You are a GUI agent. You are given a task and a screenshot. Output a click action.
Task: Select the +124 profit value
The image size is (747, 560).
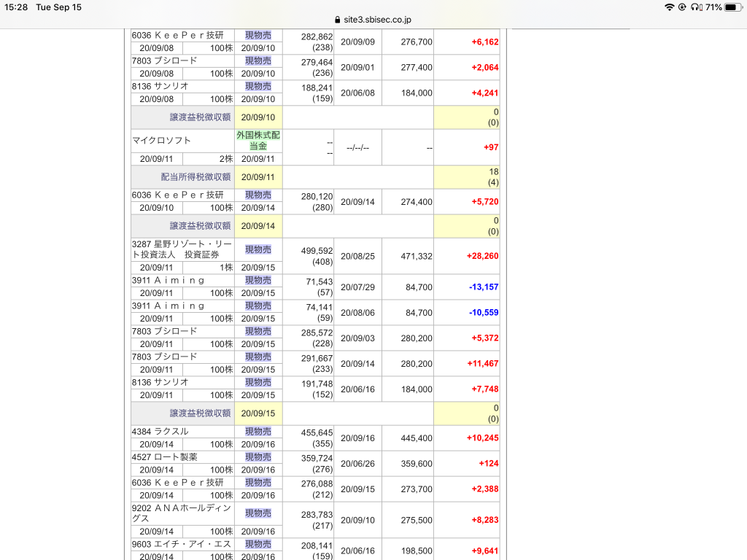[x=489, y=463]
